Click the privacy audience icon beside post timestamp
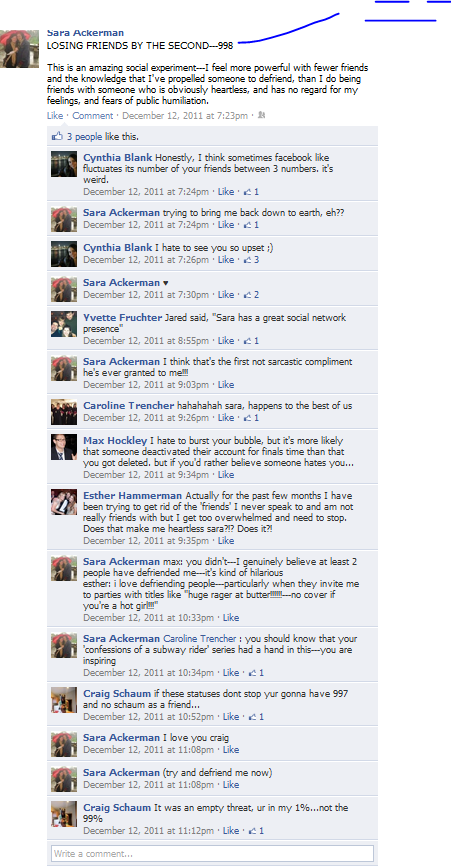This screenshot has height=866, width=451. point(261,115)
